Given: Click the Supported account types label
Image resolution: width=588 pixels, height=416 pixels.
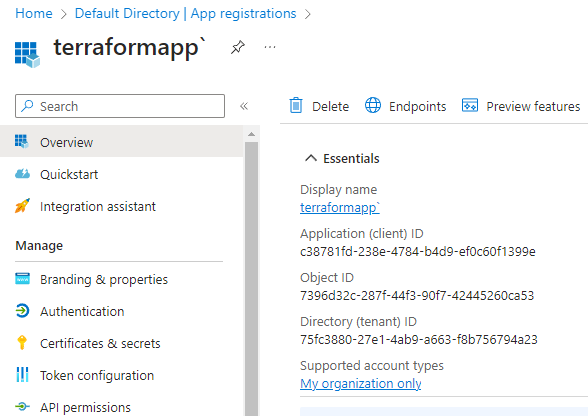Looking at the screenshot, I should 372,365.
